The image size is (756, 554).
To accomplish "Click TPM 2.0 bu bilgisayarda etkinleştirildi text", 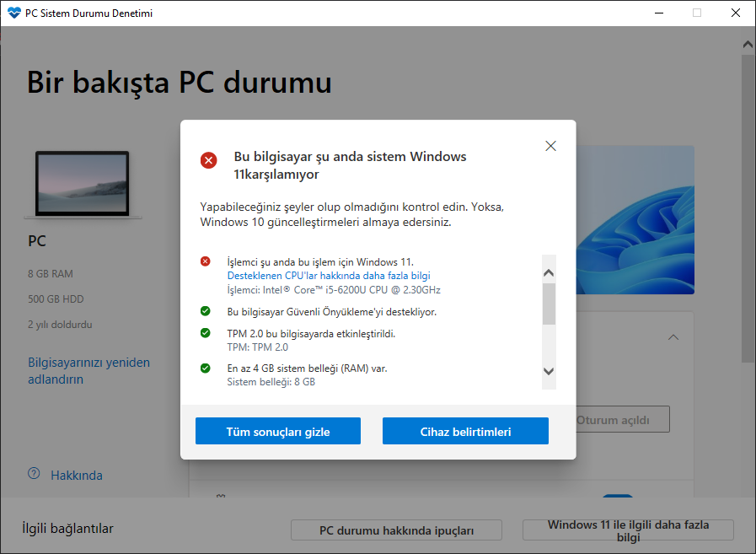I will [311, 333].
